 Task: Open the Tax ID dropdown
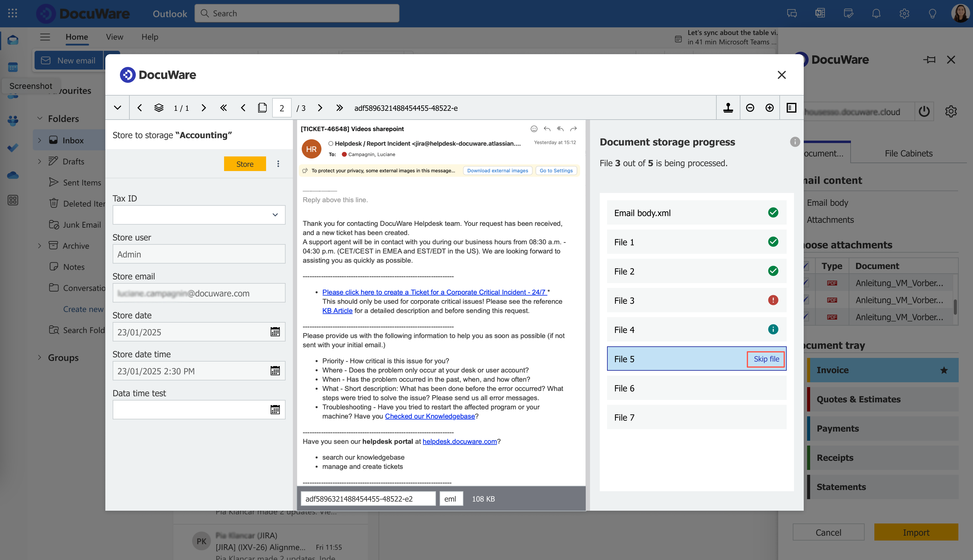[275, 215]
